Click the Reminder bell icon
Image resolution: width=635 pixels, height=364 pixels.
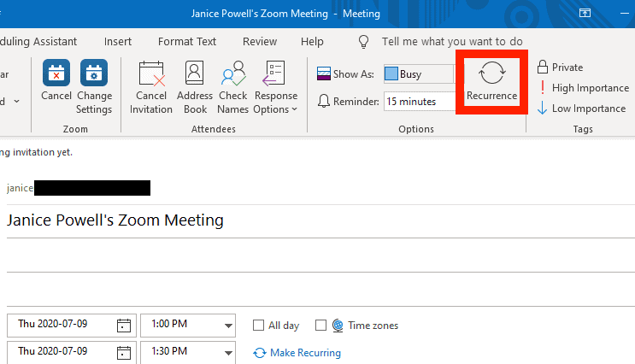coord(324,101)
